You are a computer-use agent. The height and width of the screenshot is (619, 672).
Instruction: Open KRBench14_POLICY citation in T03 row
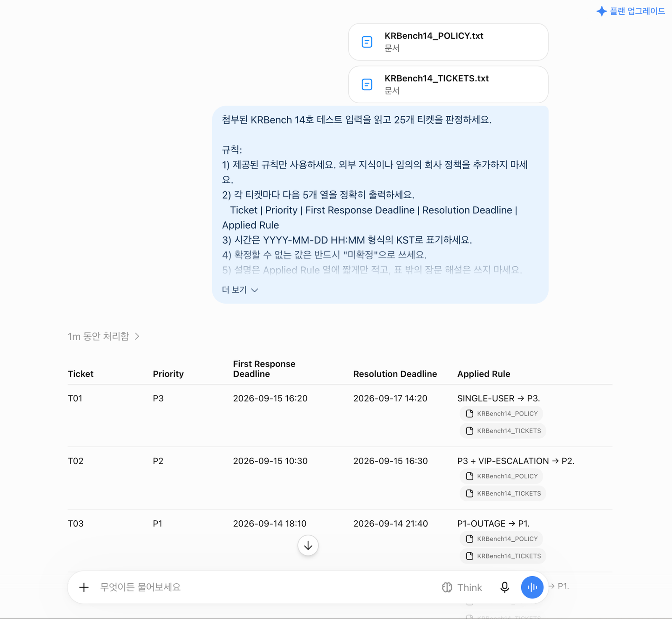[501, 539]
